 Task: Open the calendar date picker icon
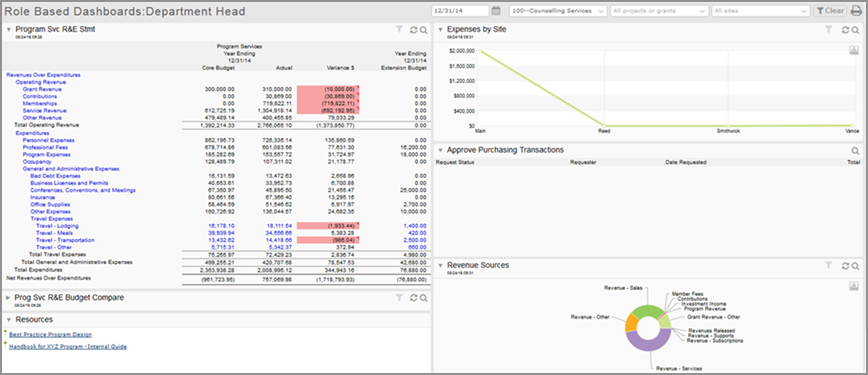pos(496,11)
